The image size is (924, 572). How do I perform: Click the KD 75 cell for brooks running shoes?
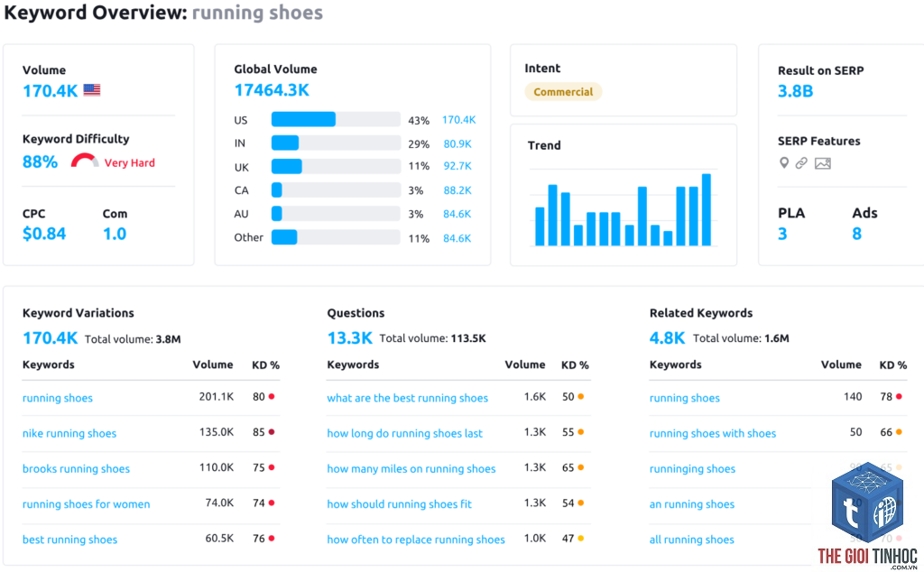(x=263, y=467)
